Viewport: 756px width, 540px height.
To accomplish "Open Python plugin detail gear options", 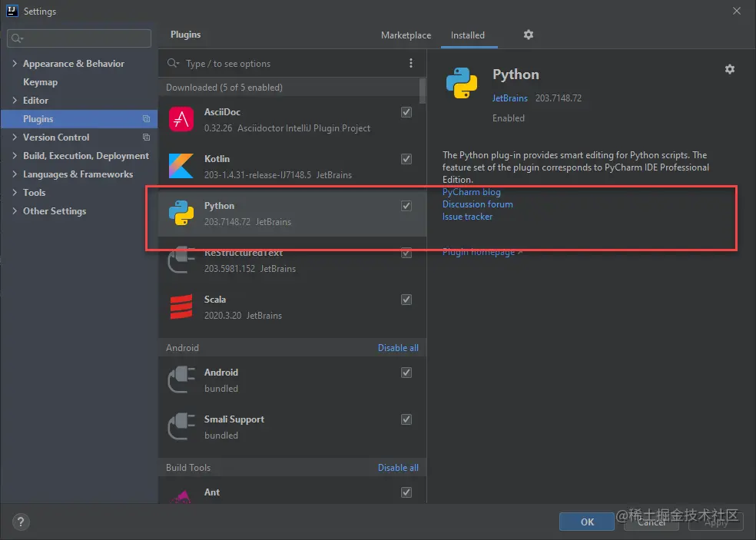I will click(x=730, y=69).
